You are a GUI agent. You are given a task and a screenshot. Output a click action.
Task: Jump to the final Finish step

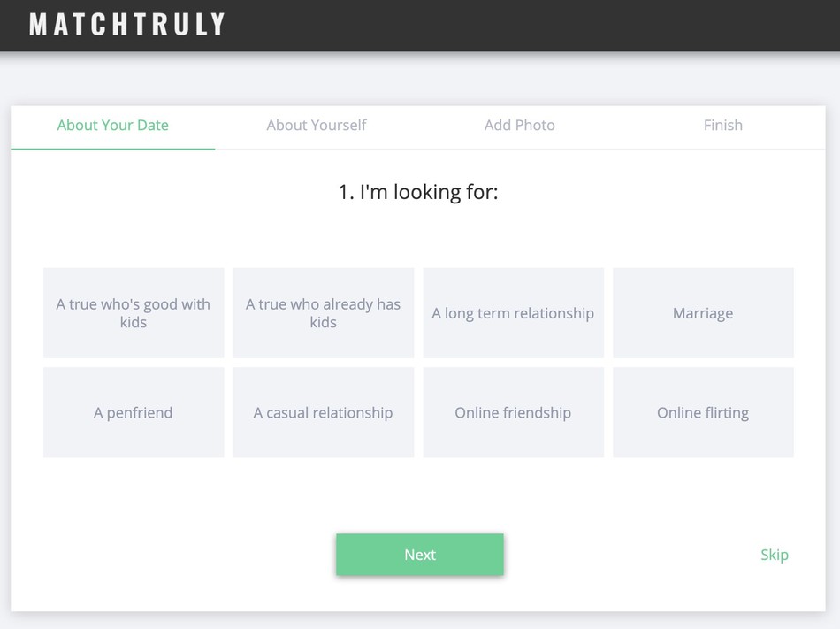(723, 126)
